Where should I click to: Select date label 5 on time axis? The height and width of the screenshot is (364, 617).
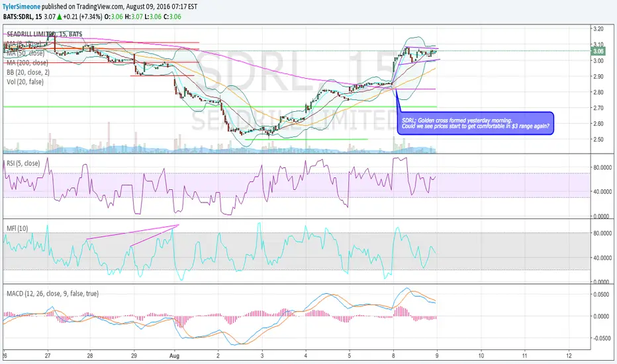click(350, 356)
